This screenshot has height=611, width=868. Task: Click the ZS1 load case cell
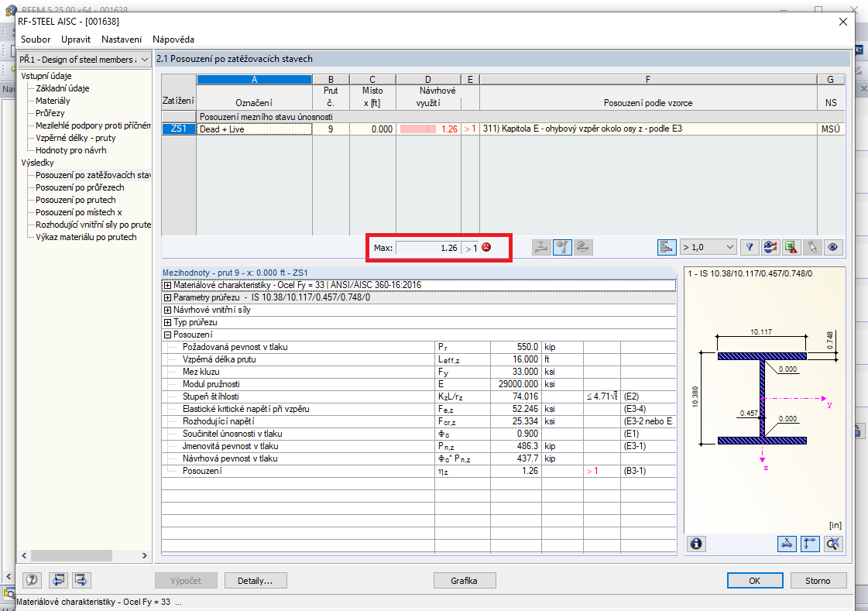click(179, 129)
